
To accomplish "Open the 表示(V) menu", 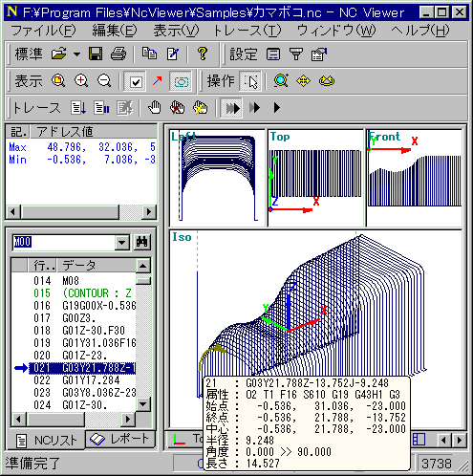I will 176,31.
